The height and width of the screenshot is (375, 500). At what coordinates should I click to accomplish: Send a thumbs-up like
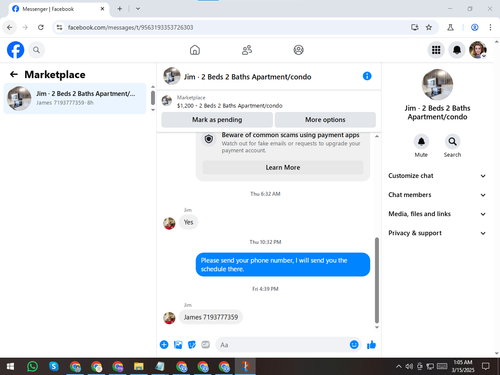371,345
